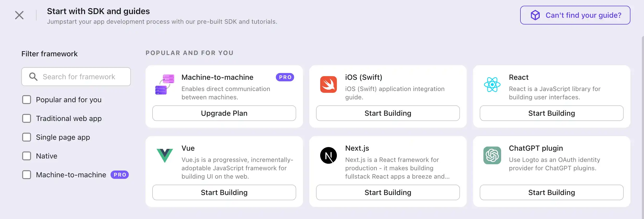Click the search magnifier icon
This screenshot has width=644, height=219.
point(33,77)
